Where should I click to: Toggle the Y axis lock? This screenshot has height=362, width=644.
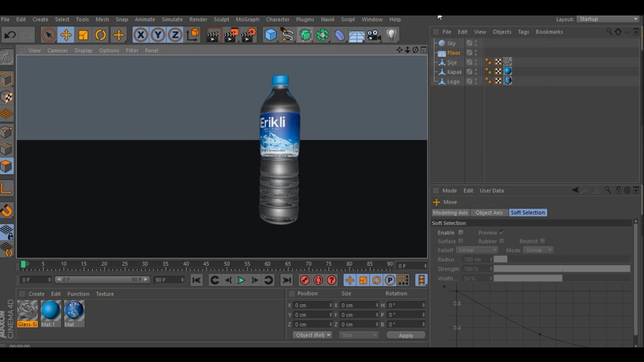coord(158,35)
